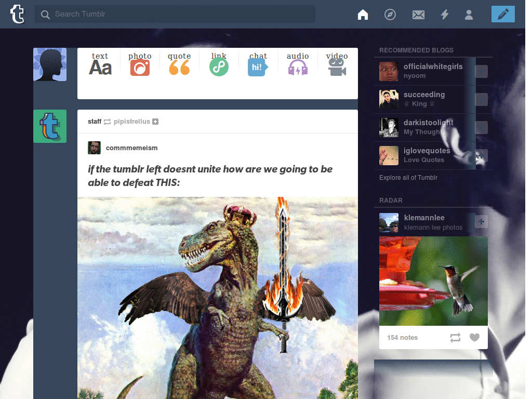
Task: Follow darkistoolight with its plus button
Action: [x=481, y=128]
